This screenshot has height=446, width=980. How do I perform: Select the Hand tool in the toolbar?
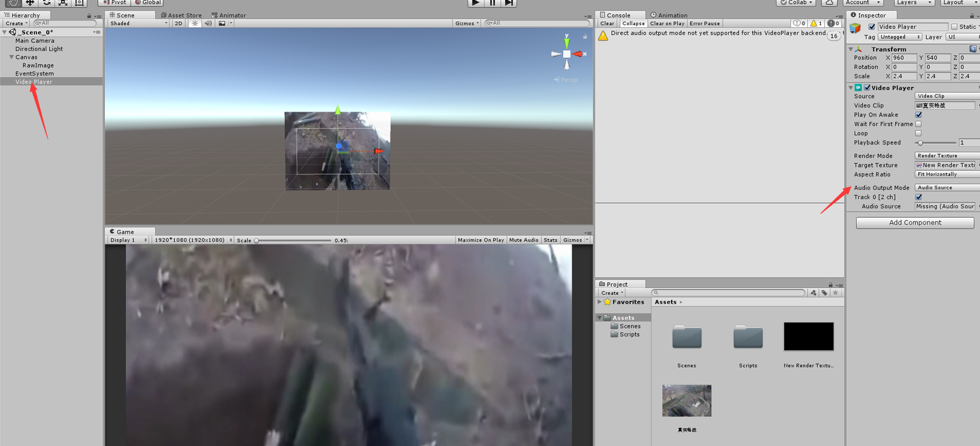pyautogui.click(x=14, y=3)
